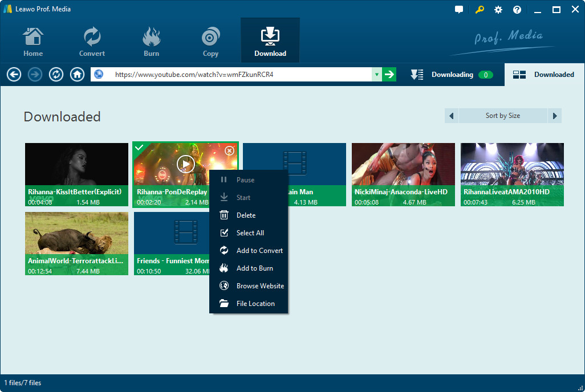Choose Add to Convert in menu

click(249, 250)
